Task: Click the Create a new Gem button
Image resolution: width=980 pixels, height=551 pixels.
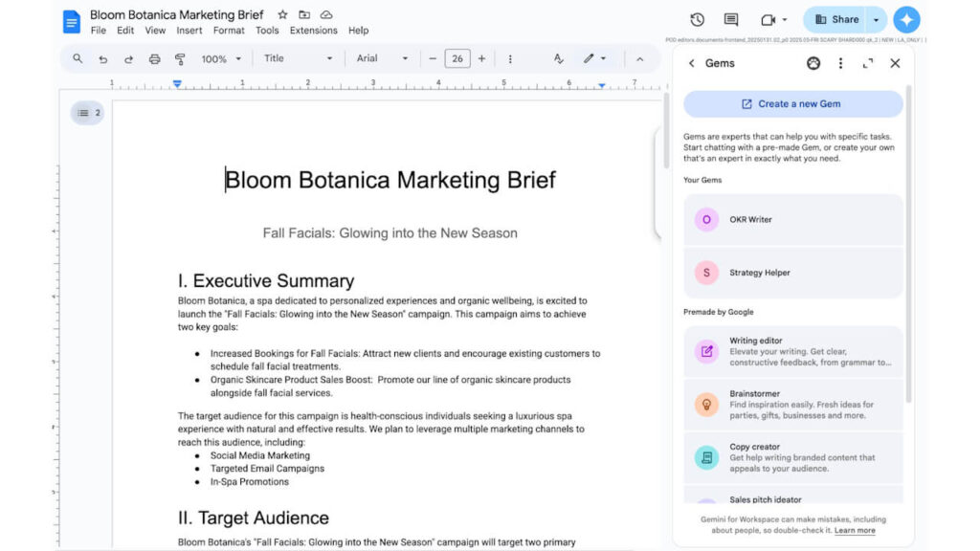Action: tap(792, 103)
